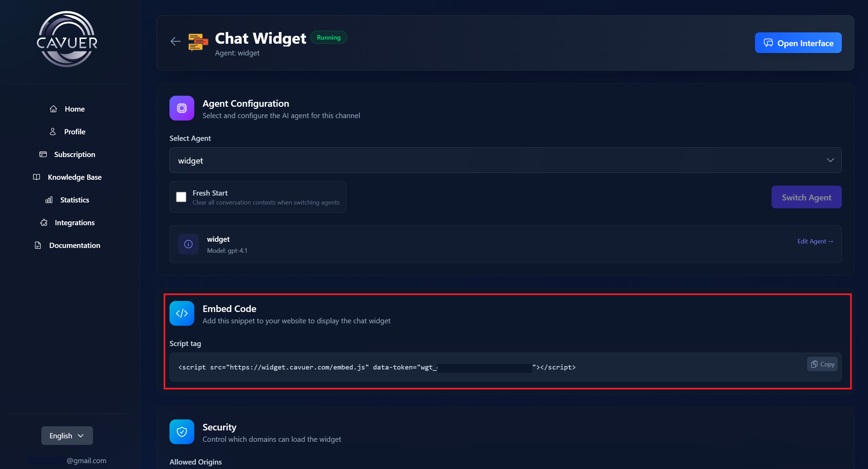Click the Security shield icon
Viewport: 868px width, 469px height.
click(x=182, y=432)
